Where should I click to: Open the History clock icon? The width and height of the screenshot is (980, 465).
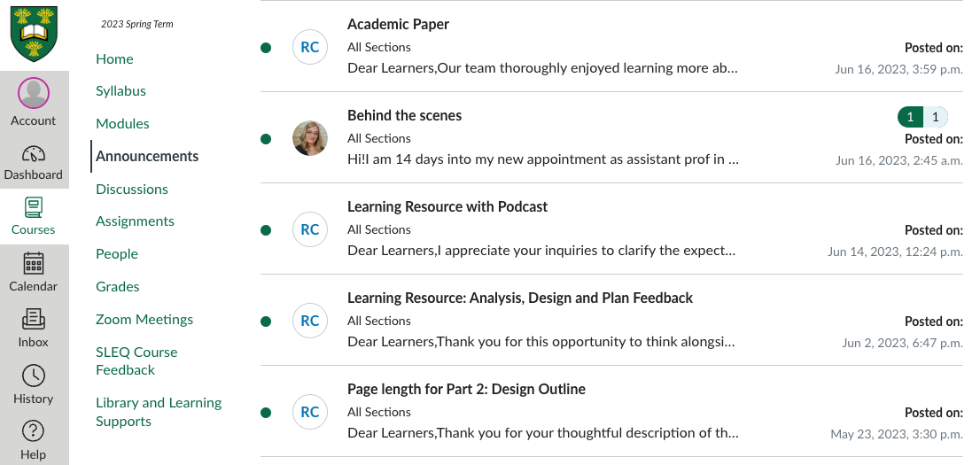(x=33, y=376)
